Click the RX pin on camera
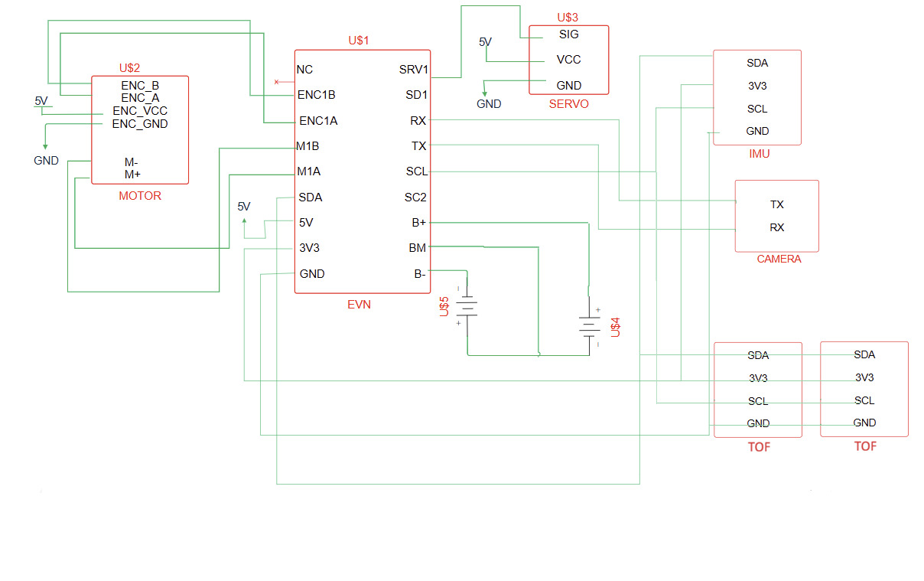 tap(776, 228)
